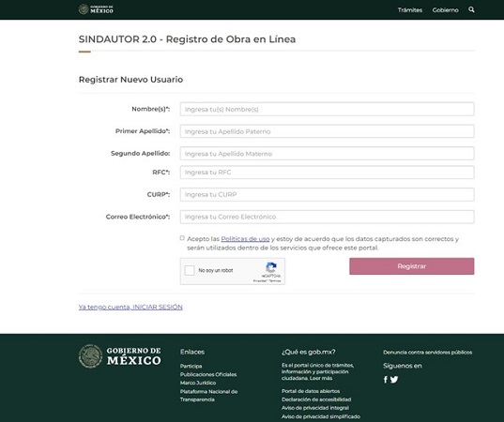Open Denuncia contra servidores públicos link
Viewport: 504px width, 422px height.
click(x=427, y=353)
